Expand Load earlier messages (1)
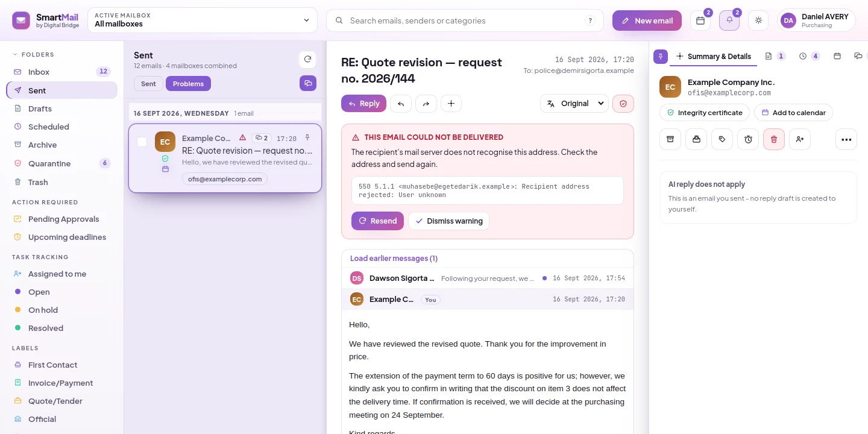Viewport: 868px width, 434px height. point(394,259)
